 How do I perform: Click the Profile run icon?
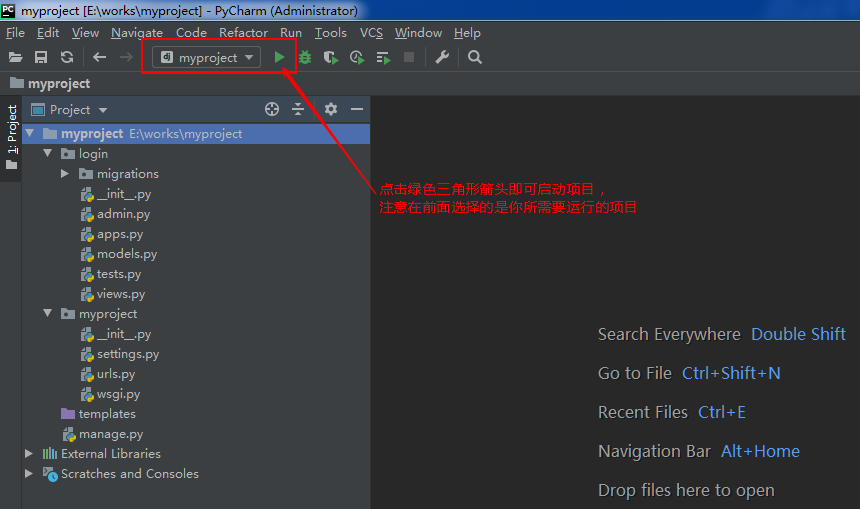(x=357, y=57)
